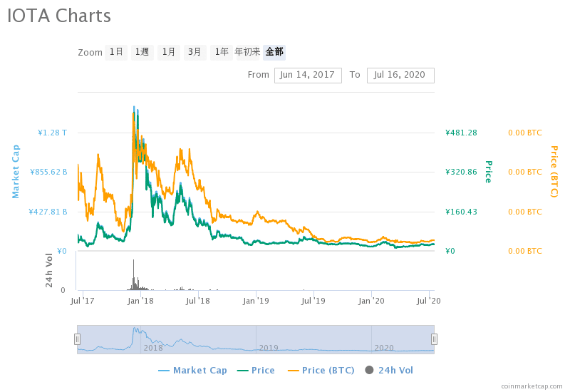Screen dimensions: 570x392
Task: Click the coinmarketcap.com credit link
Action: click(532, 386)
